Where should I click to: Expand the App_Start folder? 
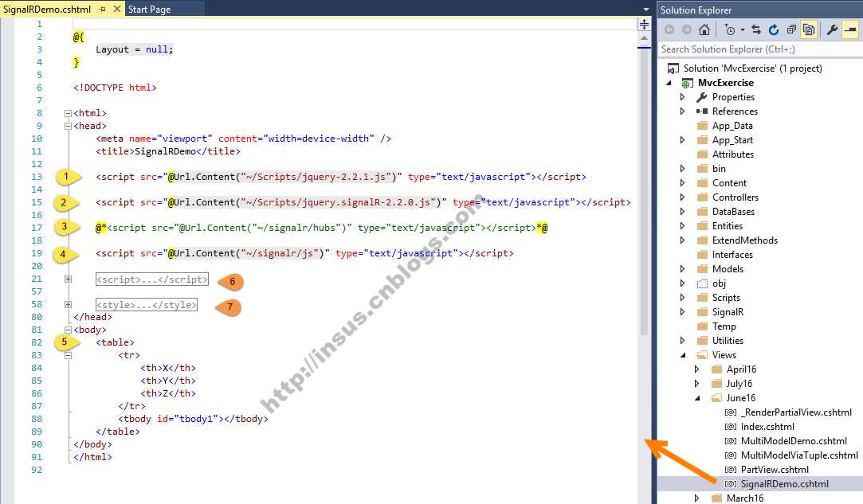click(682, 140)
